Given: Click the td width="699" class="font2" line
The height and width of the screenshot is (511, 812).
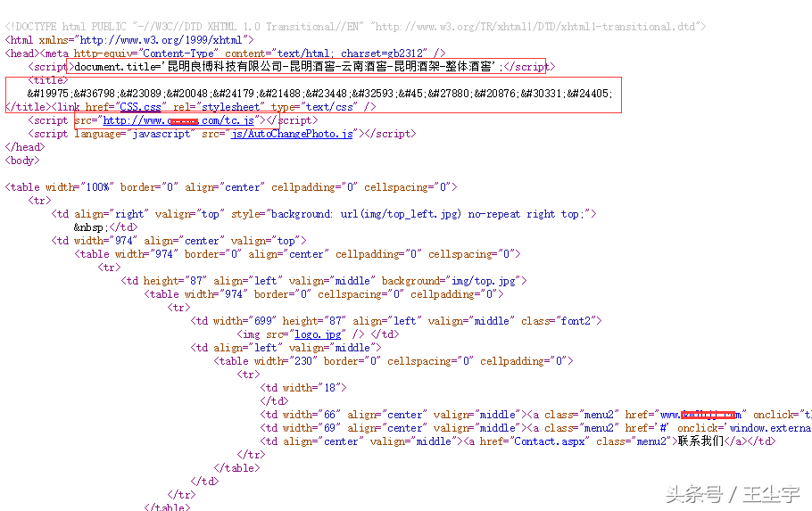Looking at the screenshot, I should click(x=396, y=322).
